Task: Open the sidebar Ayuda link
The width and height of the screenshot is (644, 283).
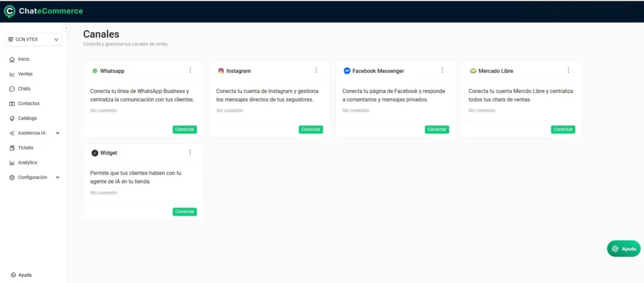Action: pos(25,275)
